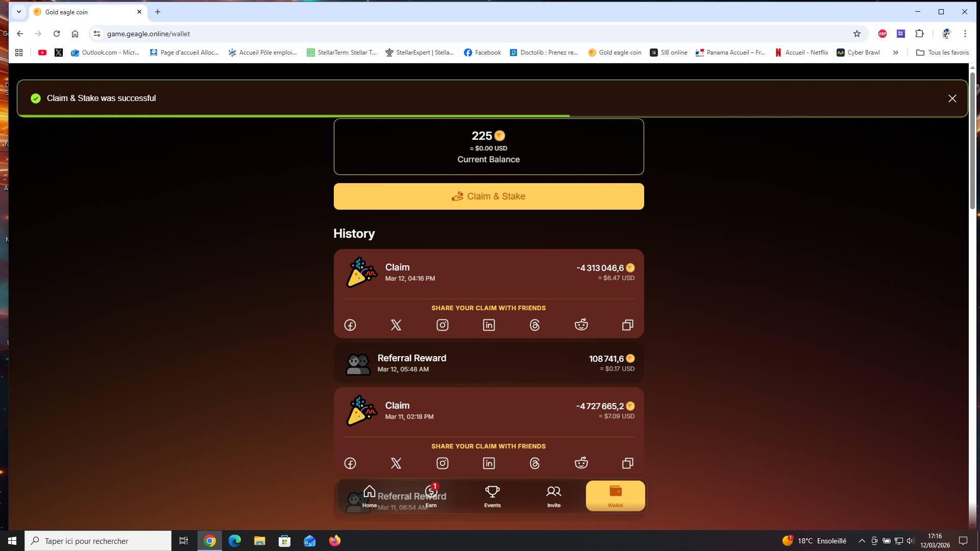Share first claim on Reddit icon
Screen dimensions: 980x551
(x=581, y=325)
